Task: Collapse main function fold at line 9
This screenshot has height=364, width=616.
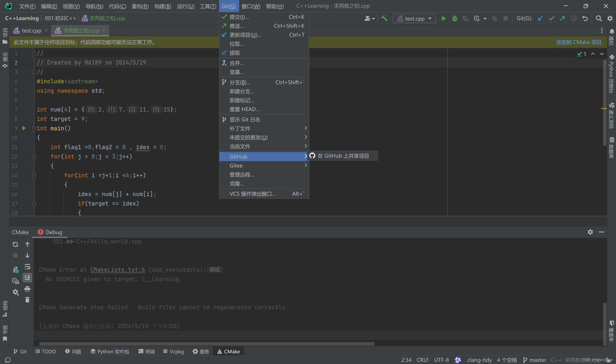Action: 34,129
